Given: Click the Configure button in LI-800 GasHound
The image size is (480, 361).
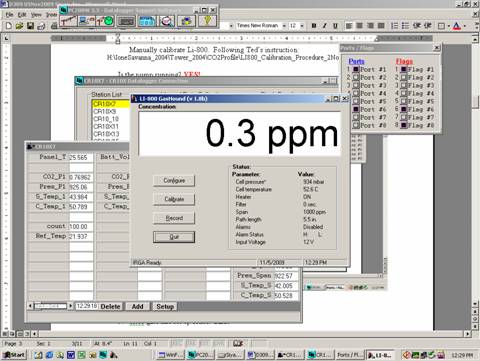Looking at the screenshot, I should coord(174,180).
